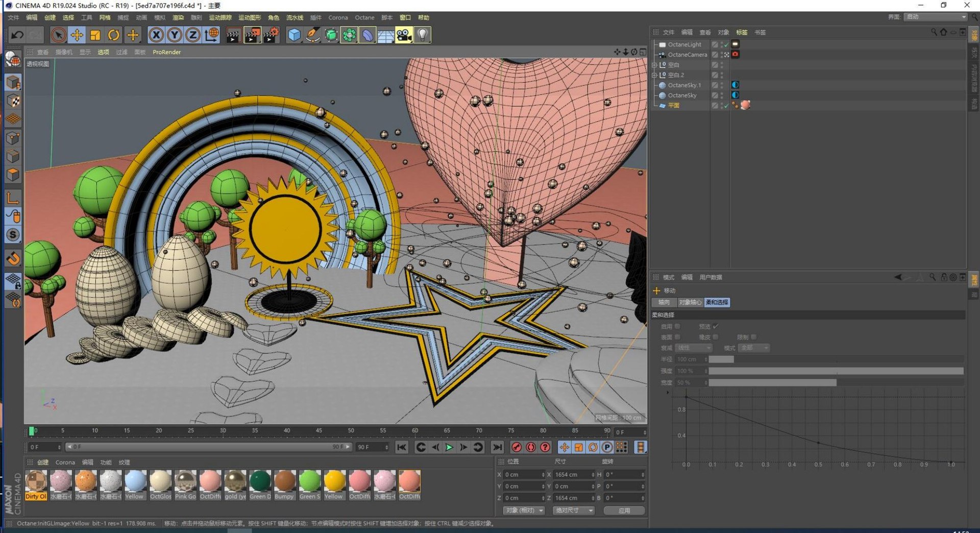Image resolution: width=980 pixels, height=533 pixels.
Task: Switch to the 轴向 tab
Action: point(664,302)
